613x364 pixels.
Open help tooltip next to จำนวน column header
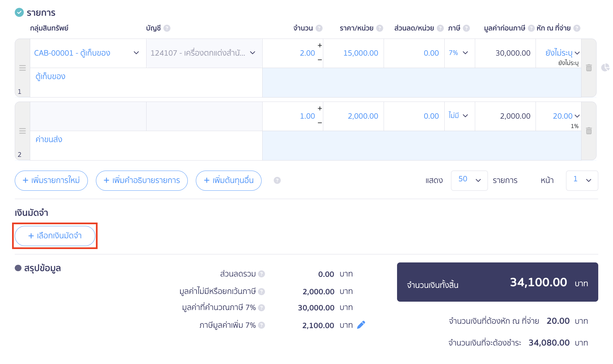320,28
